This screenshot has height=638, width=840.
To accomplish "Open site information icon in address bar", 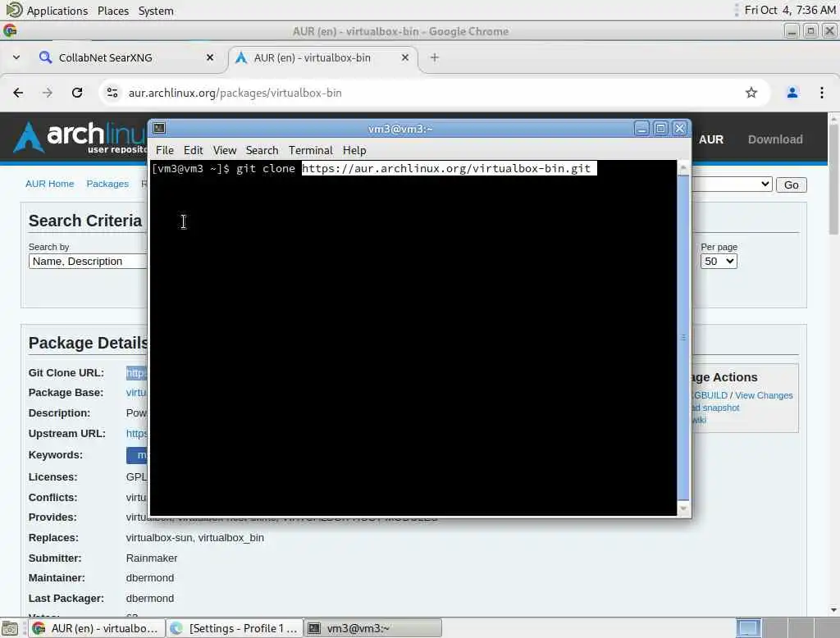I will [112, 93].
